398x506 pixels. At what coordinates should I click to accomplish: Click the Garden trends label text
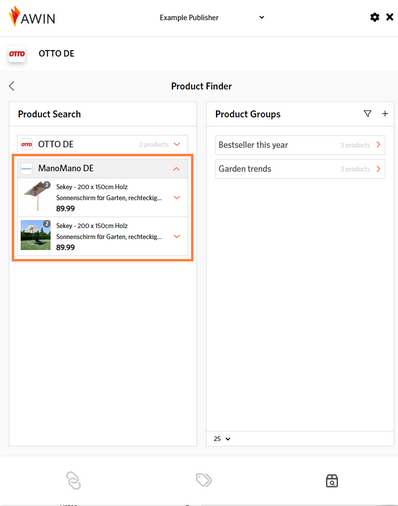pos(245,169)
